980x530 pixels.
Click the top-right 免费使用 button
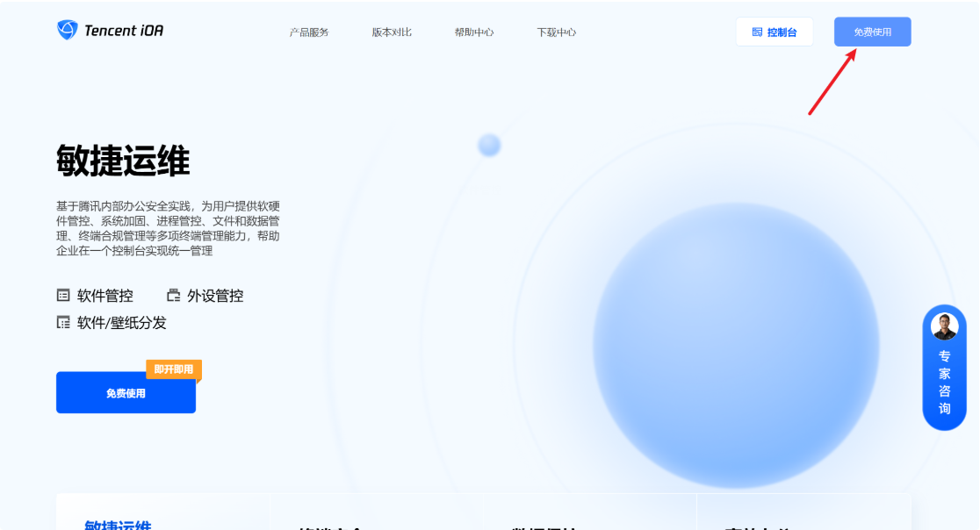coord(872,32)
